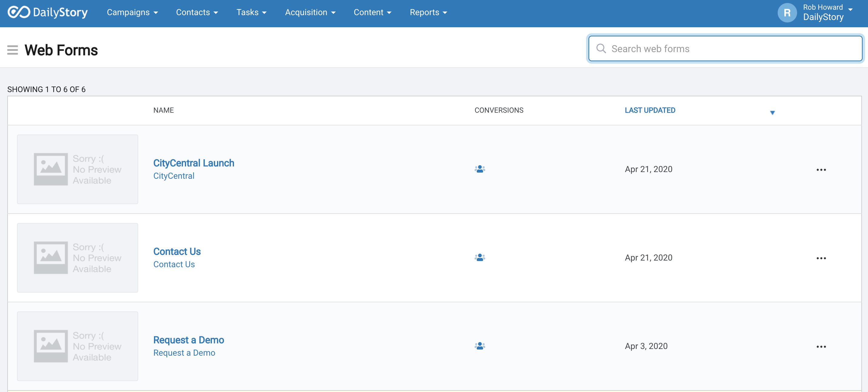868x392 pixels.
Task: Open the Contact Us form title
Action: [x=177, y=251]
